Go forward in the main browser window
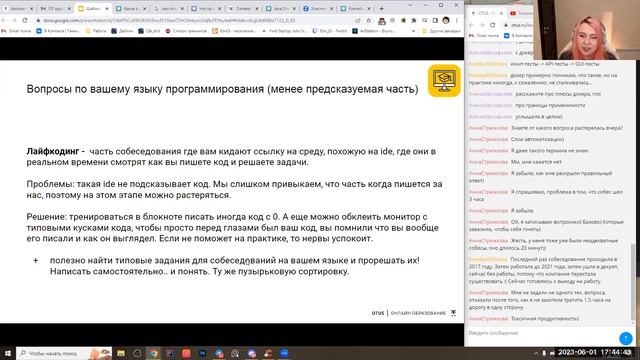The image size is (640, 360). 14,20
